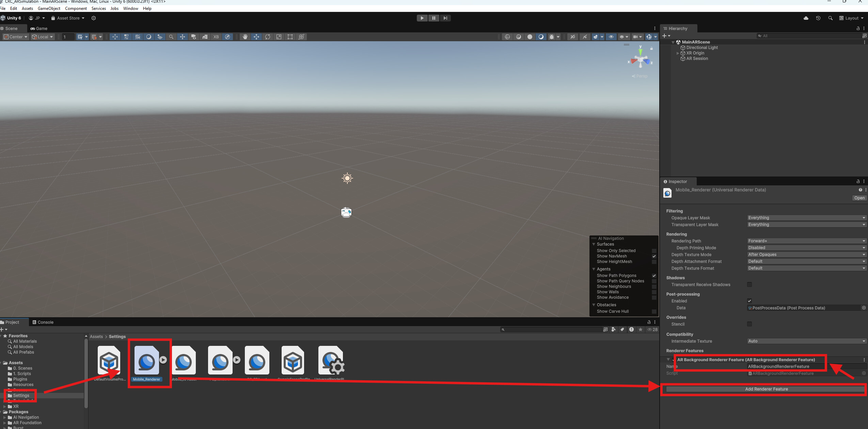Open the Scene camera settings icon
The image size is (868, 429).
click(636, 37)
